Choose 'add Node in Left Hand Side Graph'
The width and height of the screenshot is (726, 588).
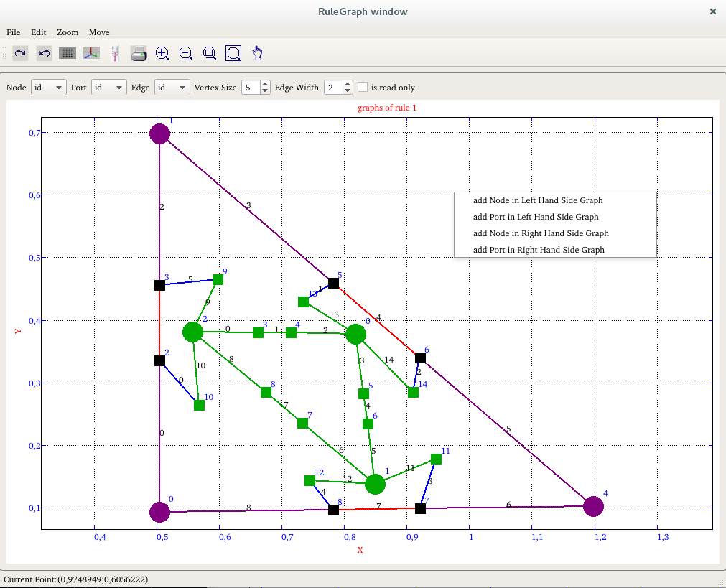click(538, 200)
